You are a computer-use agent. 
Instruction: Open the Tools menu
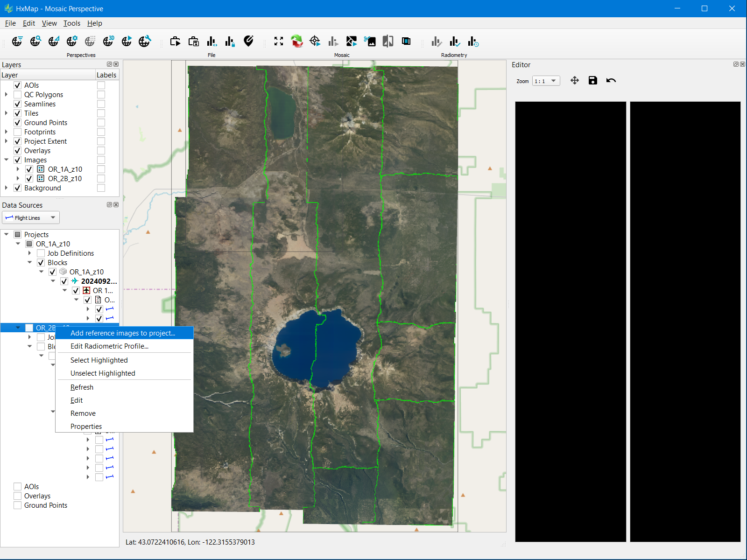[x=71, y=23]
